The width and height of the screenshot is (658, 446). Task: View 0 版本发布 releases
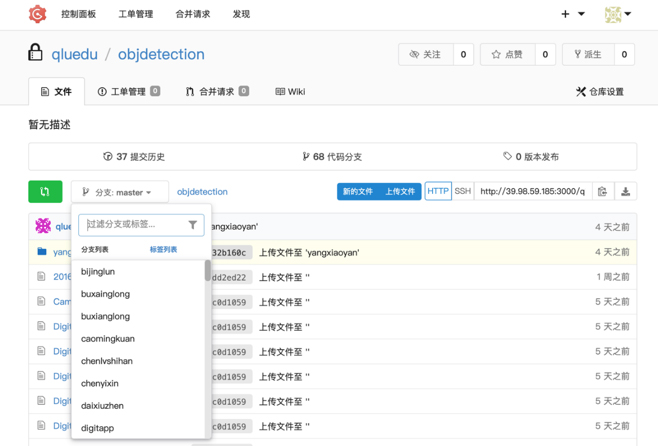click(x=531, y=156)
